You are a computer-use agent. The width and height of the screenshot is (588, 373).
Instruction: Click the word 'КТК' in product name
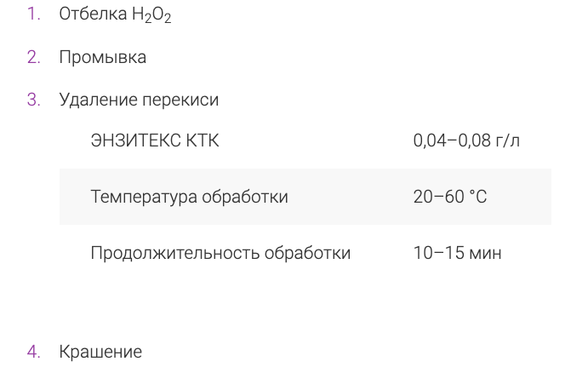click(x=203, y=141)
